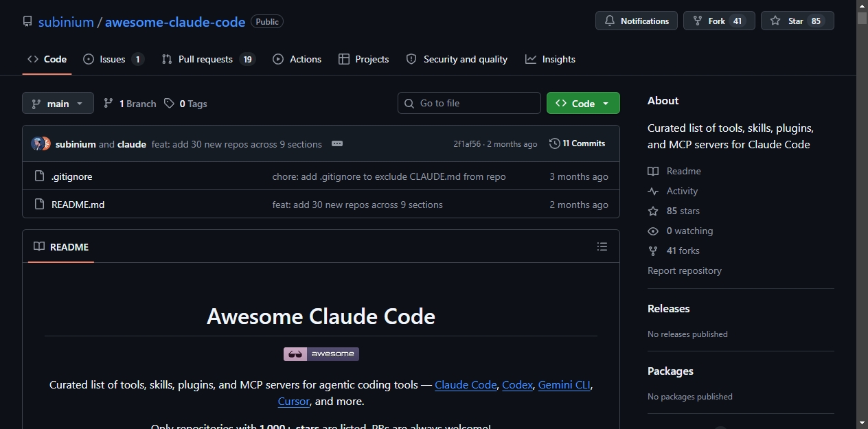Open the README.md file

[78, 205]
